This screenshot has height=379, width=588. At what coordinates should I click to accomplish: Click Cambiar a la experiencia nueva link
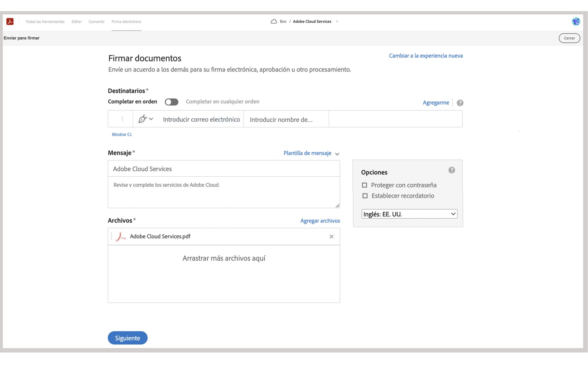click(x=426, y=56)
